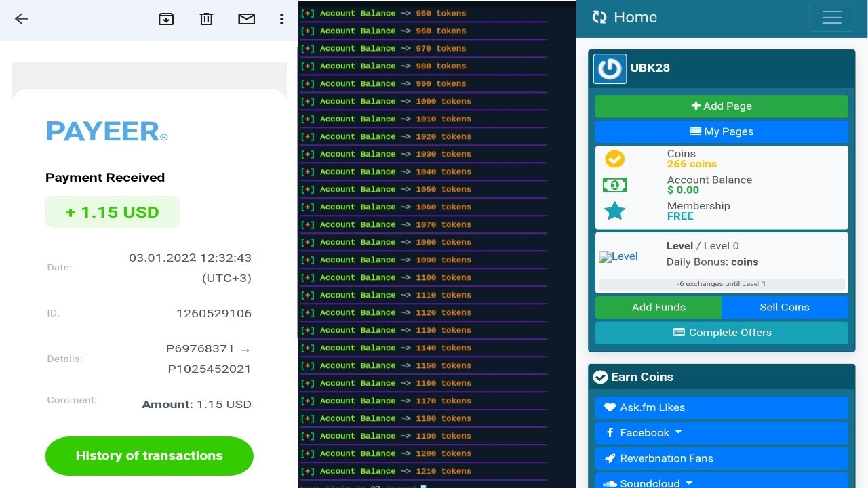Click terminal line with 1000 tokens
The image size is (868, 488).
386,102
